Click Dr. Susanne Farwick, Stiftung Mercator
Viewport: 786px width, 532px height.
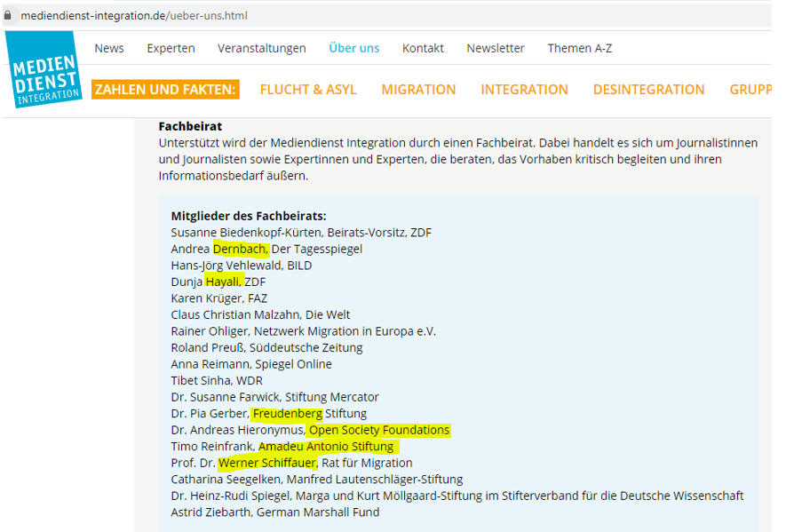pos(274,397)
